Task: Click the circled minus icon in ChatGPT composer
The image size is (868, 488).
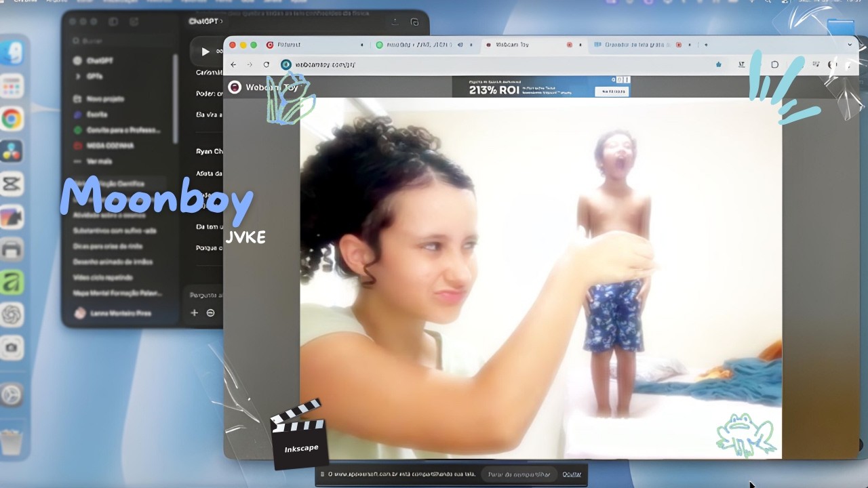Action: [x=210, y=312]
